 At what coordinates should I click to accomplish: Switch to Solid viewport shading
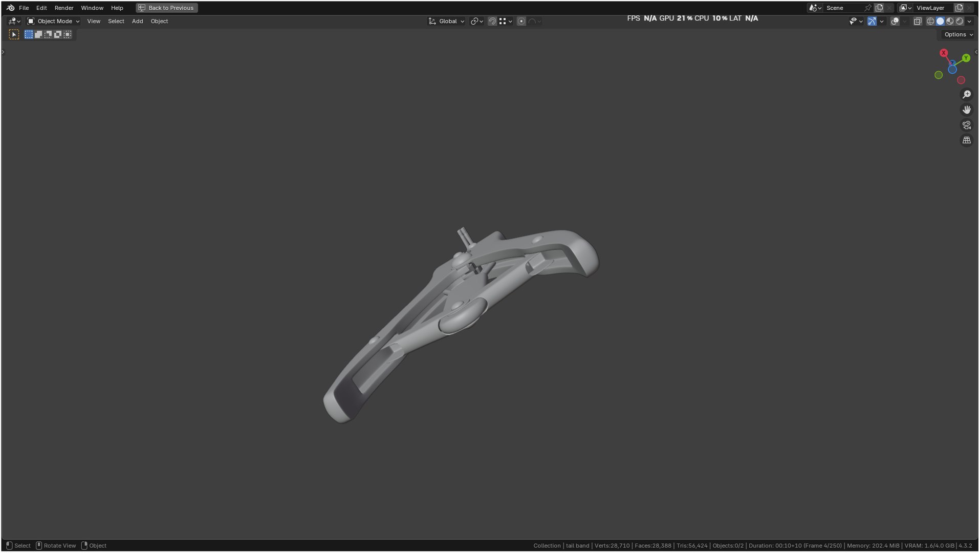coord(940,21)
